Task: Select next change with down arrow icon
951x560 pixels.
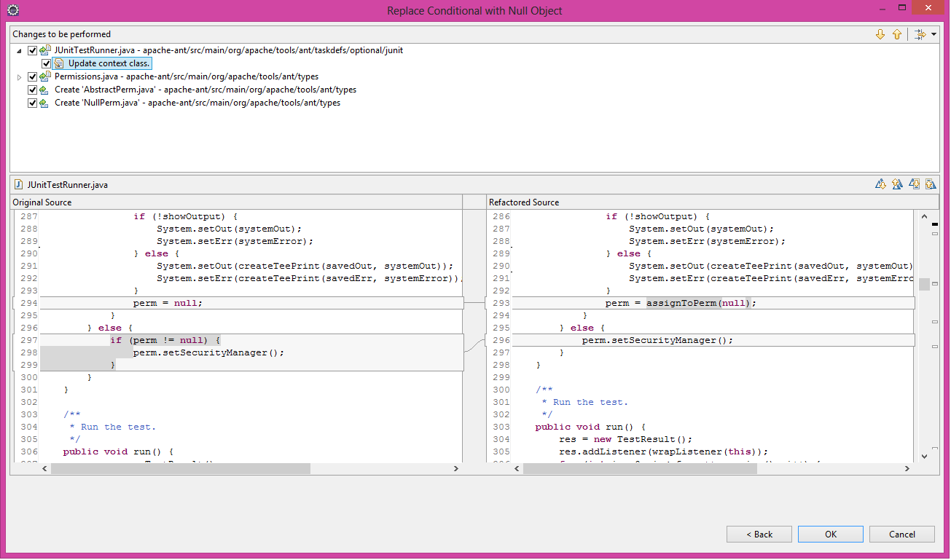Action: 880,34
